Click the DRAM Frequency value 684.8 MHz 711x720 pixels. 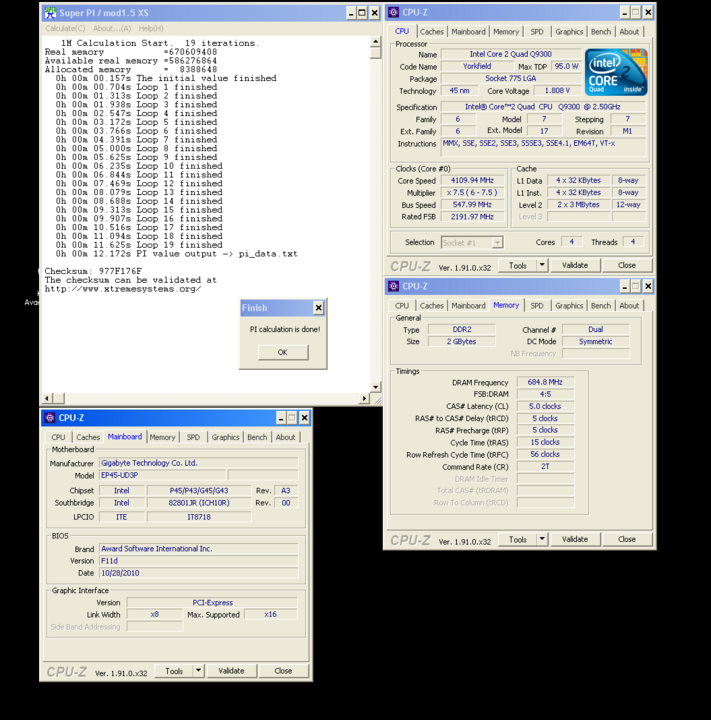(545, 382)
